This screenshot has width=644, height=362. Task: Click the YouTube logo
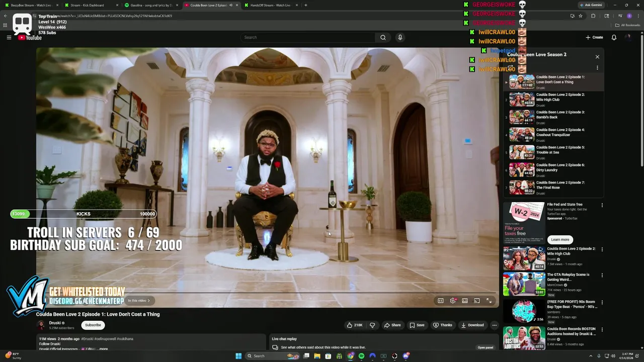pyautogui.click(x=30, y=38)
